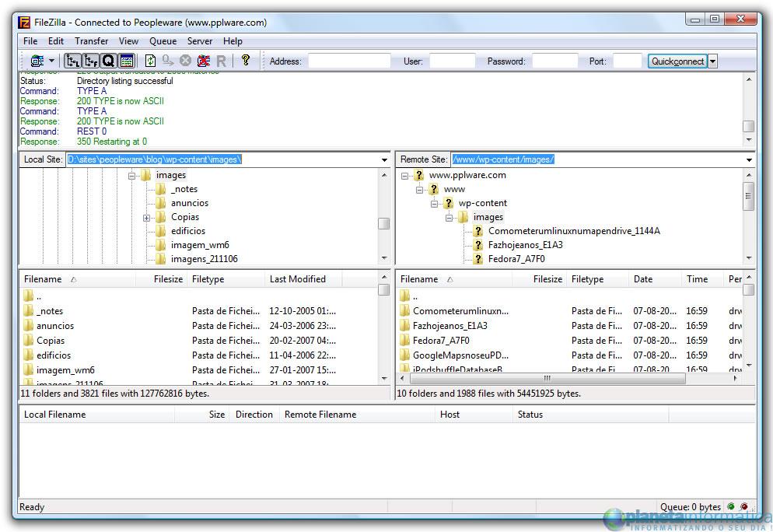Screen dimensions: 773x532
Task: Open the Queue menu
Action: point(163,41)
